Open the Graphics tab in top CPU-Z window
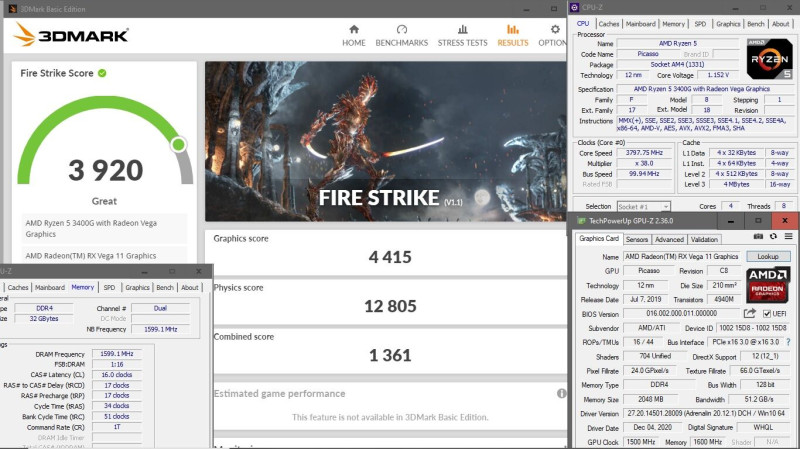This screenshot has height=449, width=800. 728,23
